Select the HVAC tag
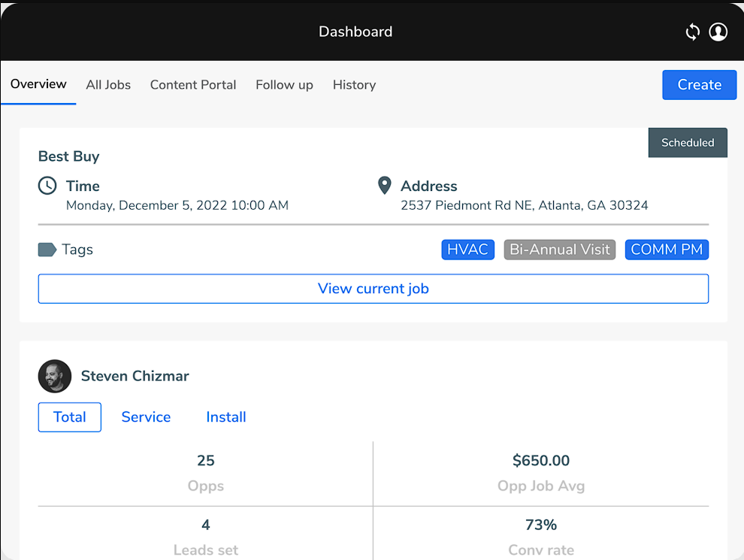The width and height of the screenshot is (744, 560). click(x=468, y=249)
